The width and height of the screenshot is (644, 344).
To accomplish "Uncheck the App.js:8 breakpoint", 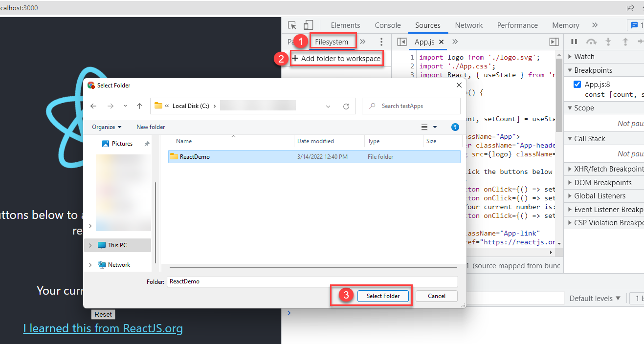I will pos(577,85).
